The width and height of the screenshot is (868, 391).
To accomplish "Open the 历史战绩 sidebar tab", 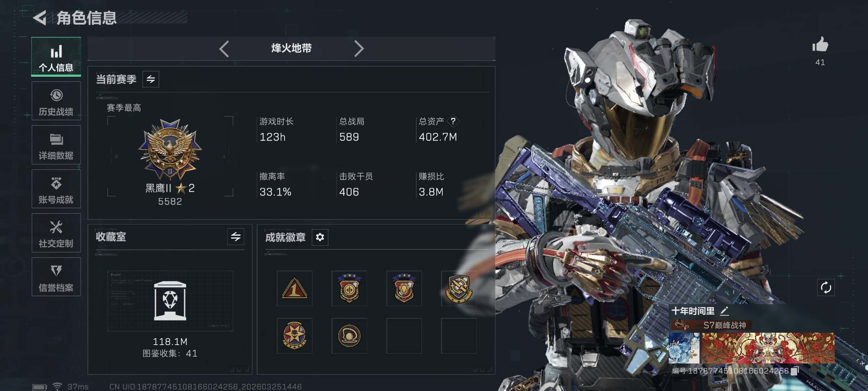I will [56, 101].
